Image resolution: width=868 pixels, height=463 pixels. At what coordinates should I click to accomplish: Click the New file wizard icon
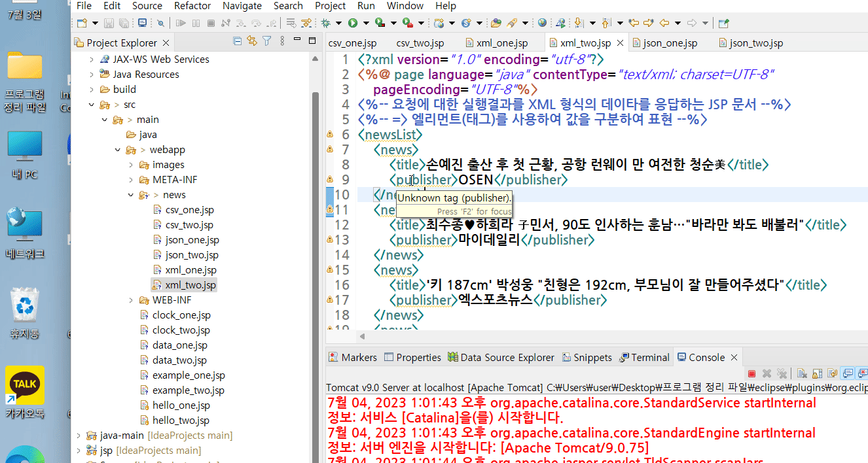point(82,23)
